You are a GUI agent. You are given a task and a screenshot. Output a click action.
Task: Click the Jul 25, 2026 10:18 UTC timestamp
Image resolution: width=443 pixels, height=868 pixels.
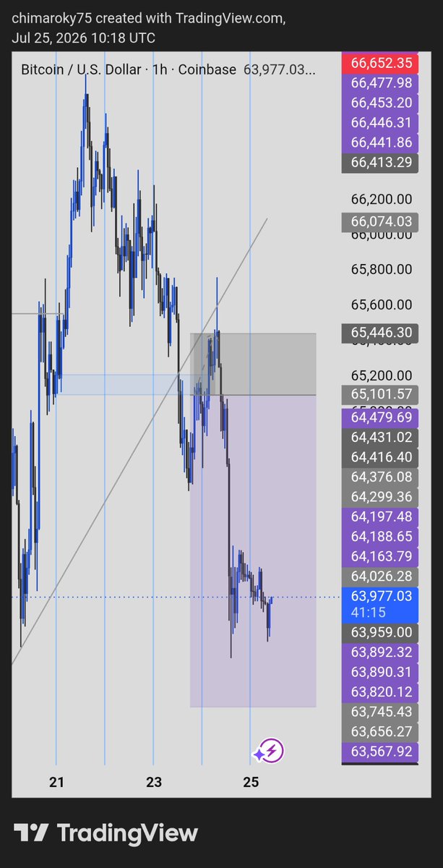(x=84, y=38)
